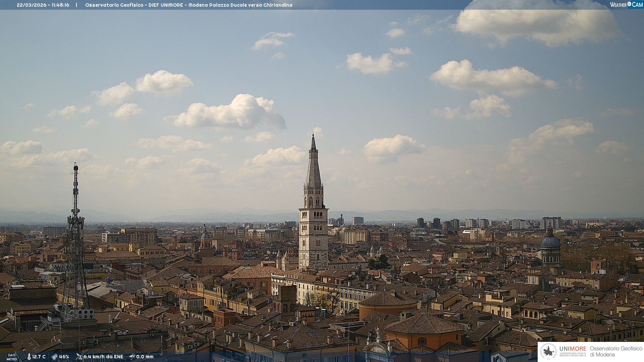Click the Osservatorio Geofisico DIEF UNIMORE title
The height and width of the screenshot is (362, 644).
pyautogui.click(x=189, y=5)
